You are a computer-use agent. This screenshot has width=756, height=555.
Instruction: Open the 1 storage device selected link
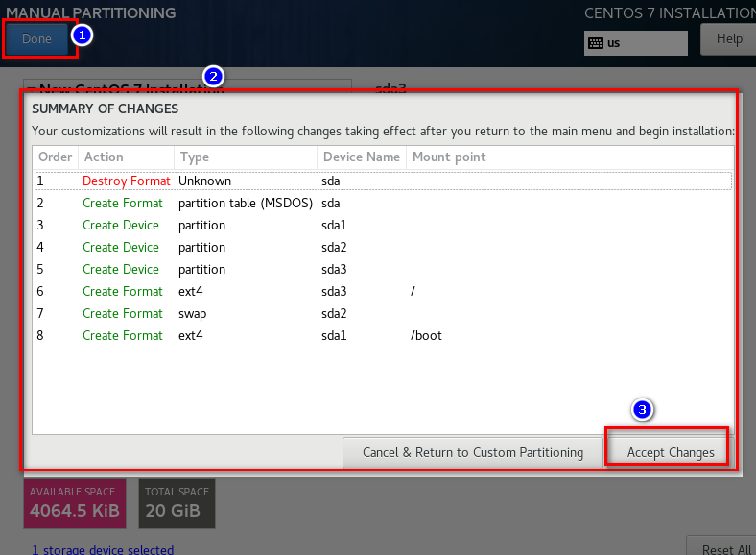click(x=103, y=549)
